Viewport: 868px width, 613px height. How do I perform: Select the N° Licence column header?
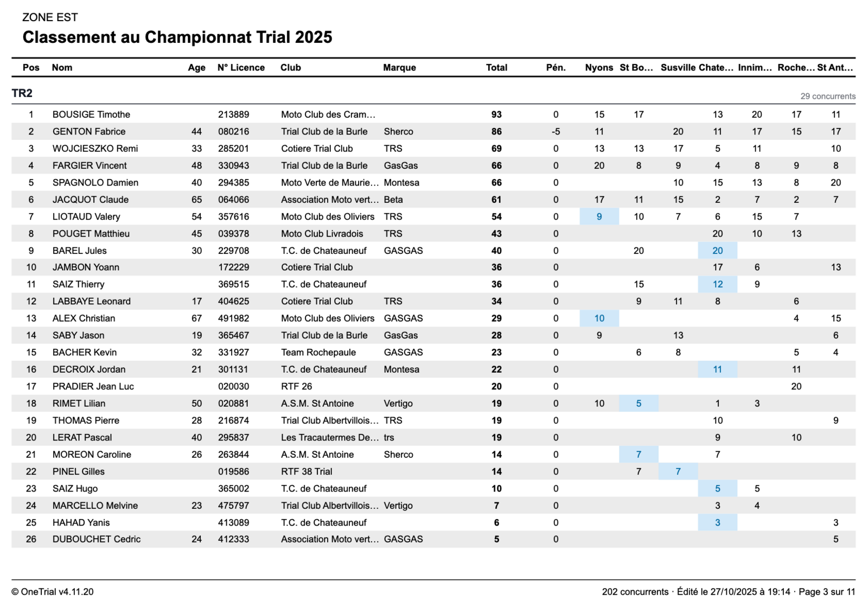click(241, 67)
